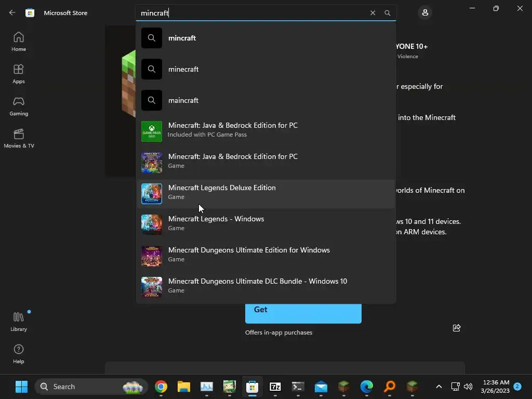Click the taskbar Search box
This screenshot has height=399, width=532.
pyautogui.click(x=91, y=387)
